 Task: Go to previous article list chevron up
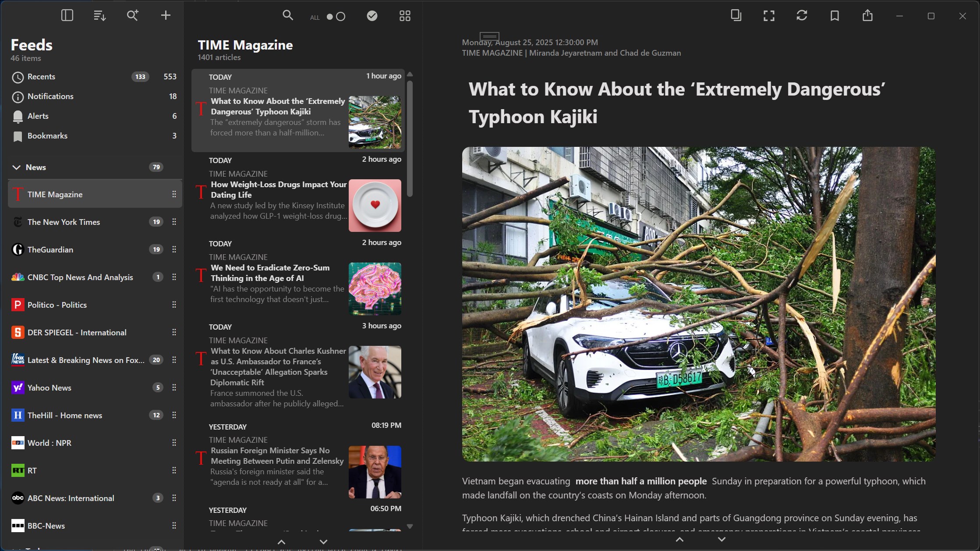(x=282, y=542)
